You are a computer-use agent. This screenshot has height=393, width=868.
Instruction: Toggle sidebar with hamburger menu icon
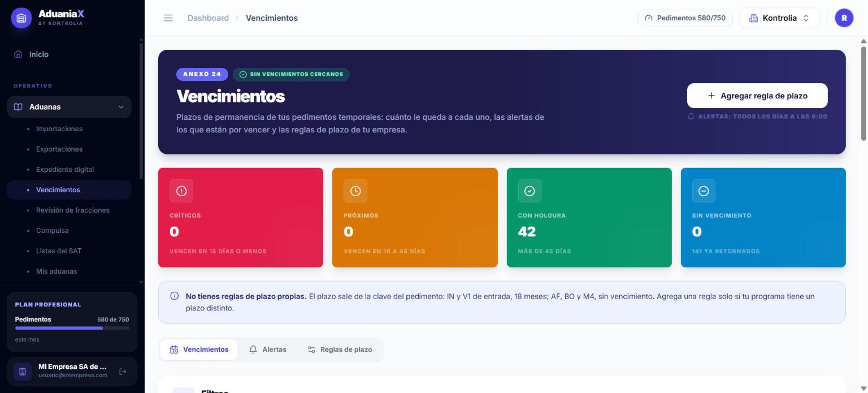(168, 18)
